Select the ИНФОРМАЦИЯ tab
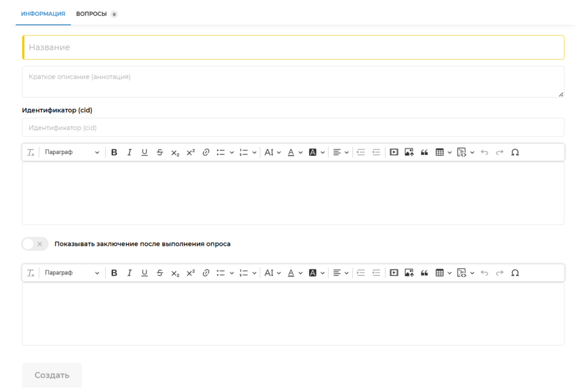This screenshot has height=392, width=587. coord(43,14)
